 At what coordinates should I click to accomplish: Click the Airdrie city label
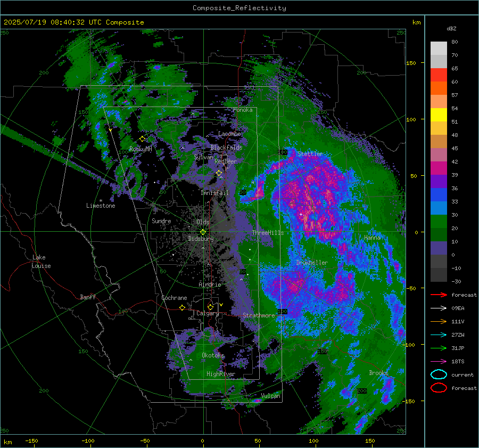point(210,284)
